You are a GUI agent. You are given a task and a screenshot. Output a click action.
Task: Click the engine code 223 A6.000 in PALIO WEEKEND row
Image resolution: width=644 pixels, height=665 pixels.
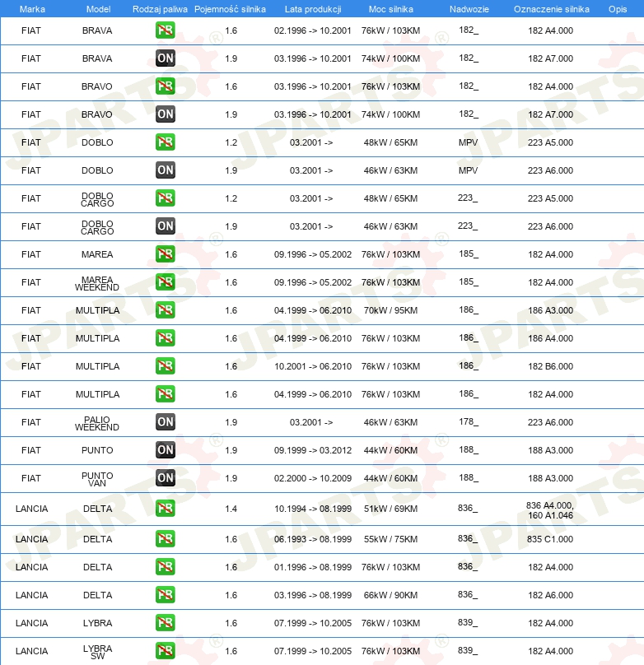click(550, 422)
